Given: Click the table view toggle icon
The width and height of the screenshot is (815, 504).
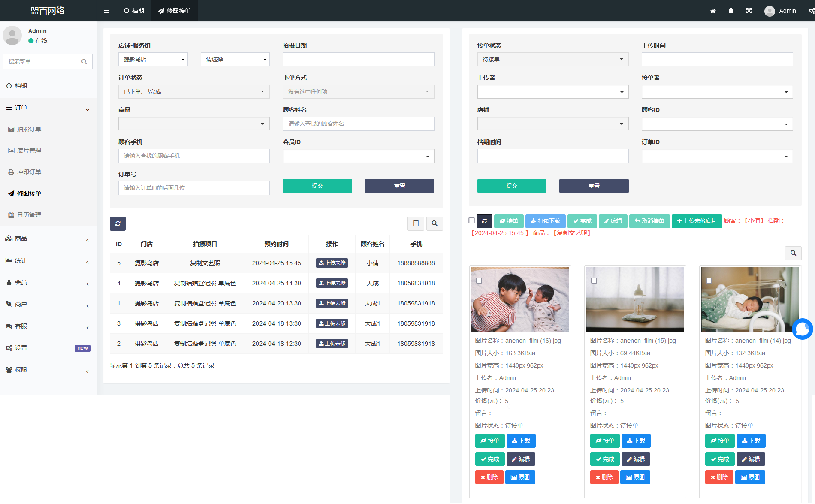Looking at the screenshot, I should 416,223.
